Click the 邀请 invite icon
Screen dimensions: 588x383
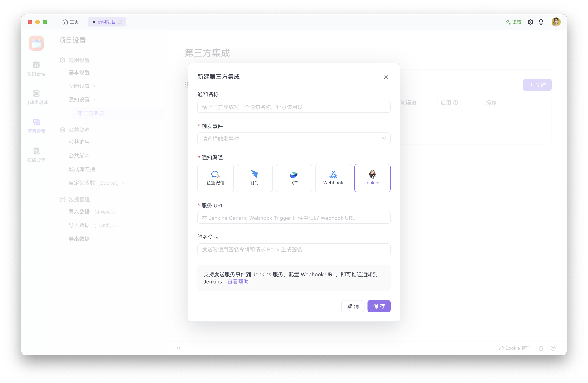(508, 22)
